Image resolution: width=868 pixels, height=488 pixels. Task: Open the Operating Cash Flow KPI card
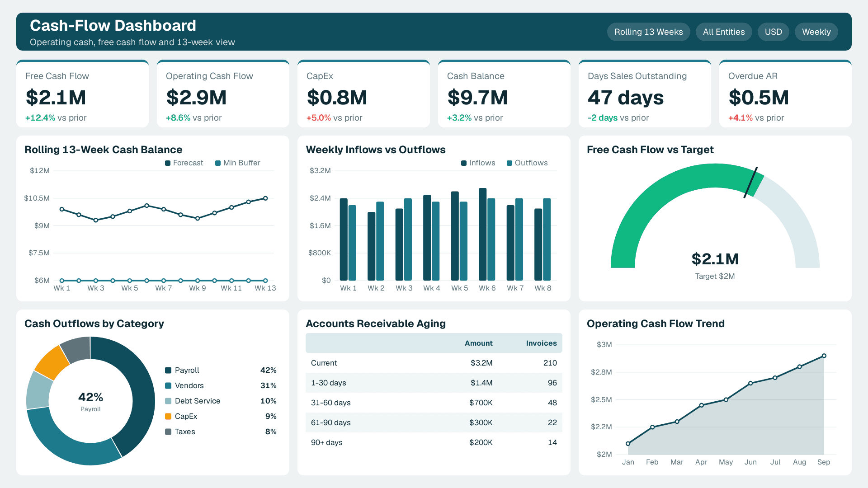pos(223,94)
